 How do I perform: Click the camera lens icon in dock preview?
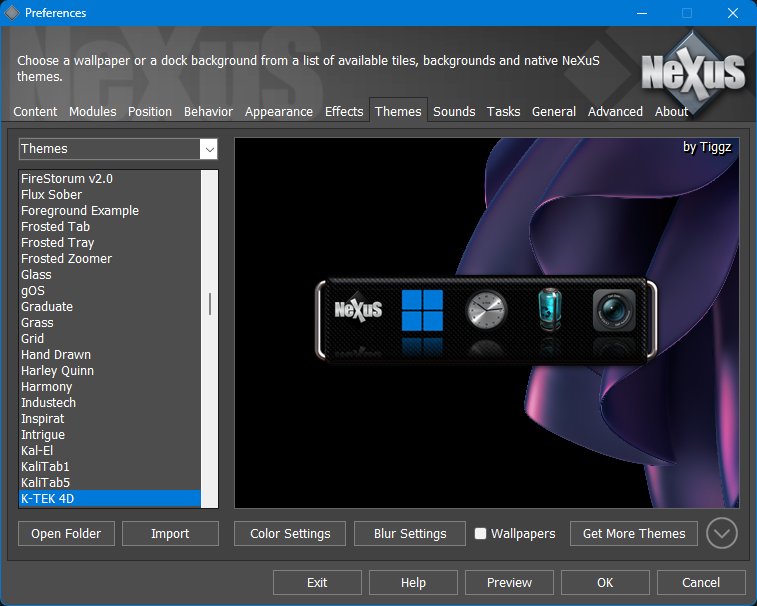pyautogui.click(x=614, y=310)
